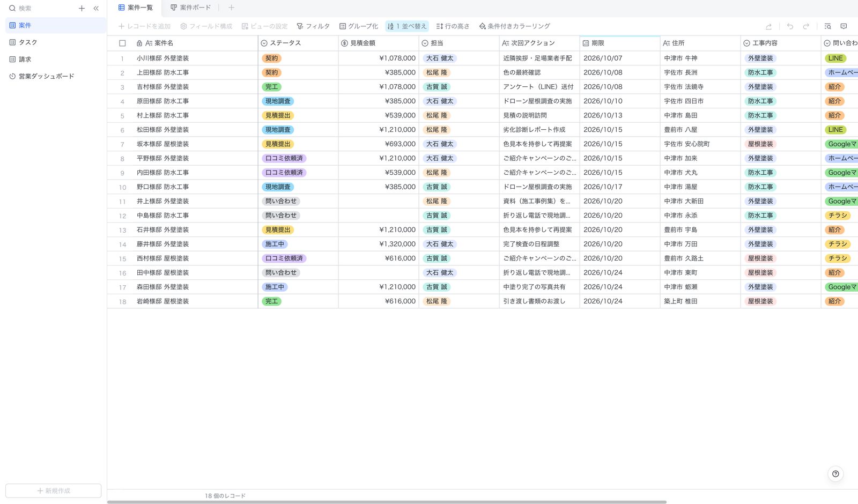Open ステータス column header menu
Image resolution: width=858 pixels, height=504 pixels.
(x=298, y=43)
